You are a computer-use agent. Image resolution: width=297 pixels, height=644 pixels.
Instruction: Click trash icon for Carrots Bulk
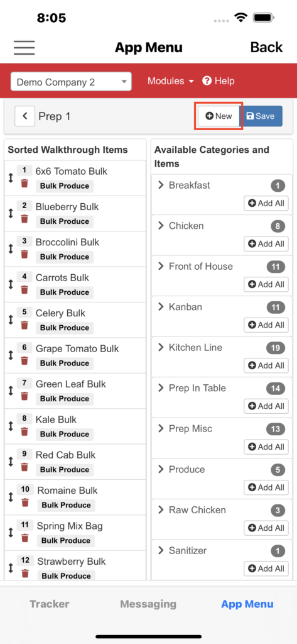pos(24,289)
